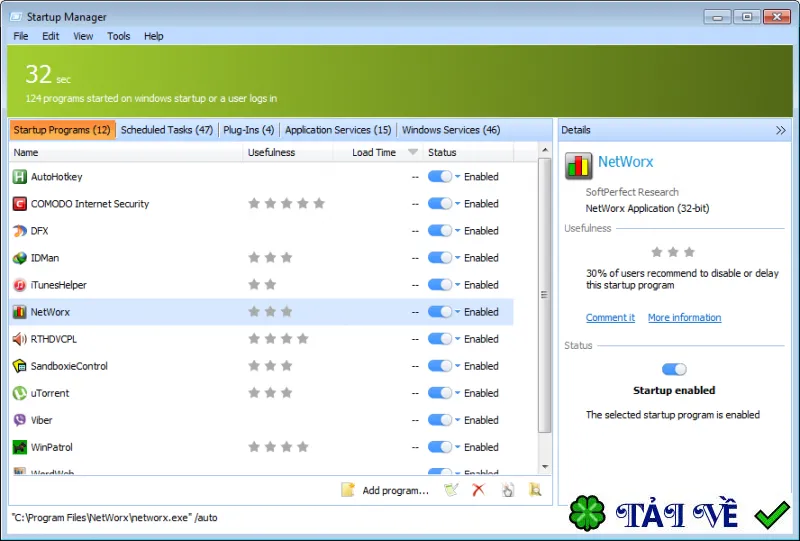The width and height of the screenshot is (800, 541).
Task: Click the RTHDVCPL row name text
Action: coord(54,339)
